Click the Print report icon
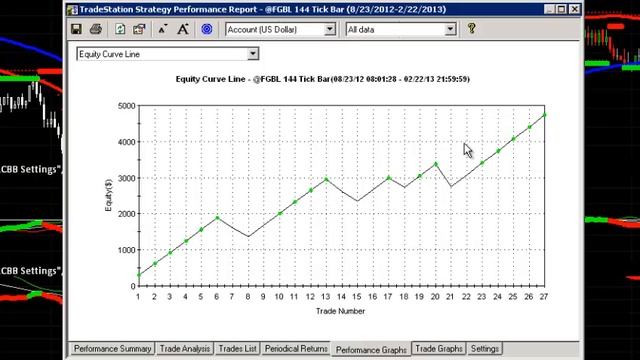The width and height of the screenshot is (640, 360). pyautogui.click(x=96, y=29)
